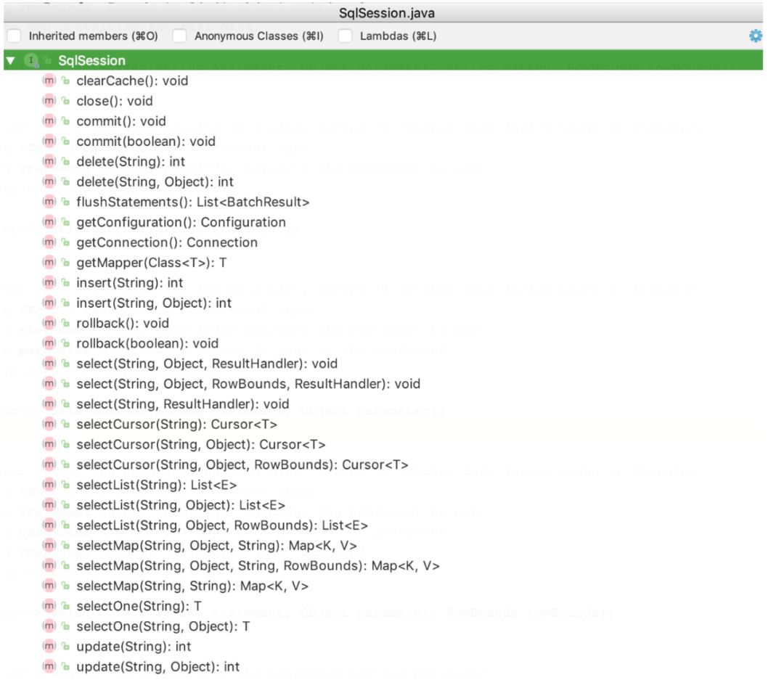Select selectMap(String, Object, String): Map<K, V>
784x688 pixels.
click(216, 545)
